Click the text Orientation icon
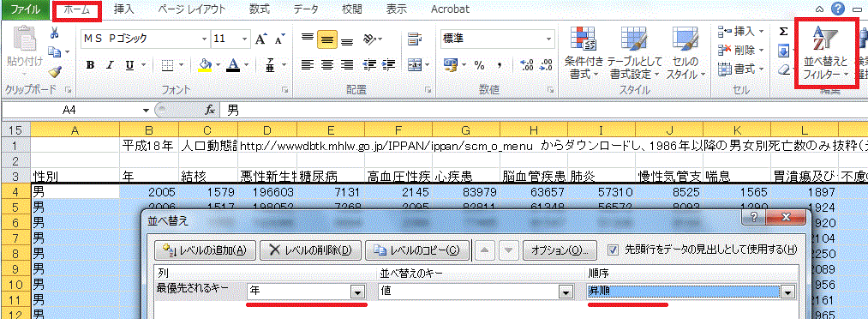The width and height of the screenshot is (868, 319). pos(369,39)
